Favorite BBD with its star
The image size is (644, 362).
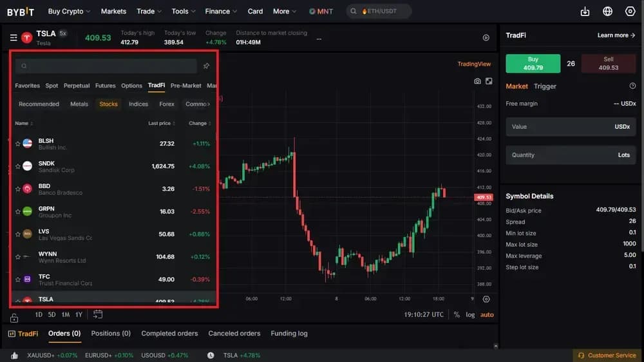17,189
